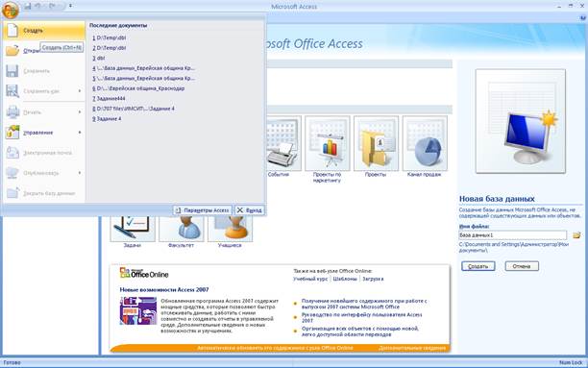588x368 pixels.
Task: Select Создать in the Office menu
Action: coord(44,31)
